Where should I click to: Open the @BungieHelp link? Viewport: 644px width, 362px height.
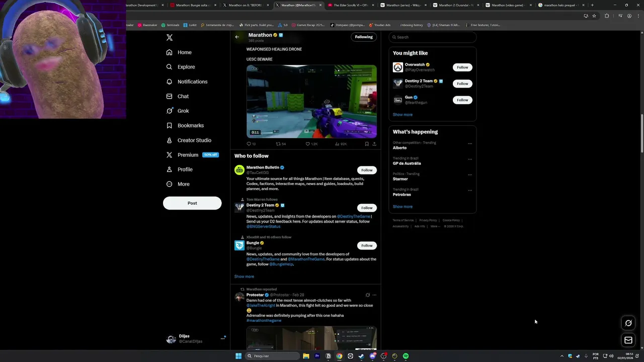[281, 264]
